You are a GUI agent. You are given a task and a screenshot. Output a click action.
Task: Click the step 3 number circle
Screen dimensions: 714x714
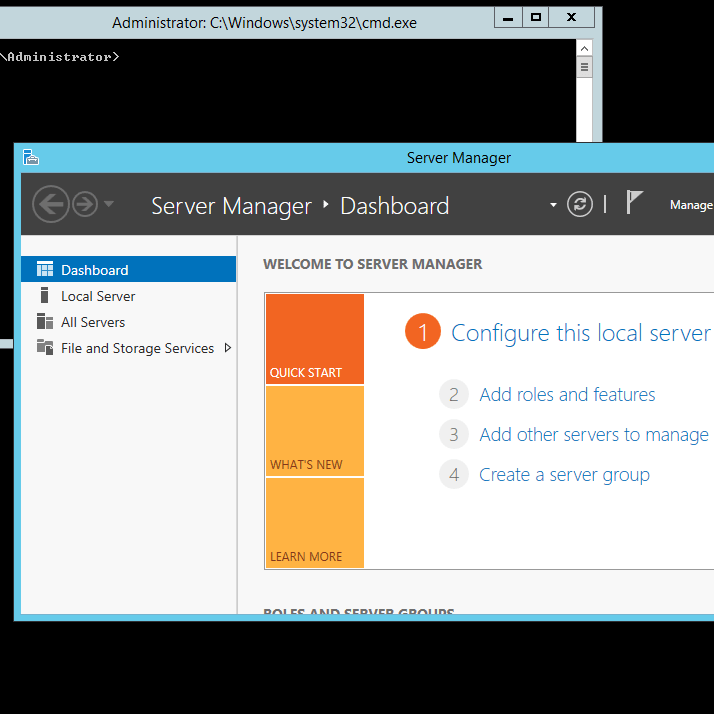[454, 434]
